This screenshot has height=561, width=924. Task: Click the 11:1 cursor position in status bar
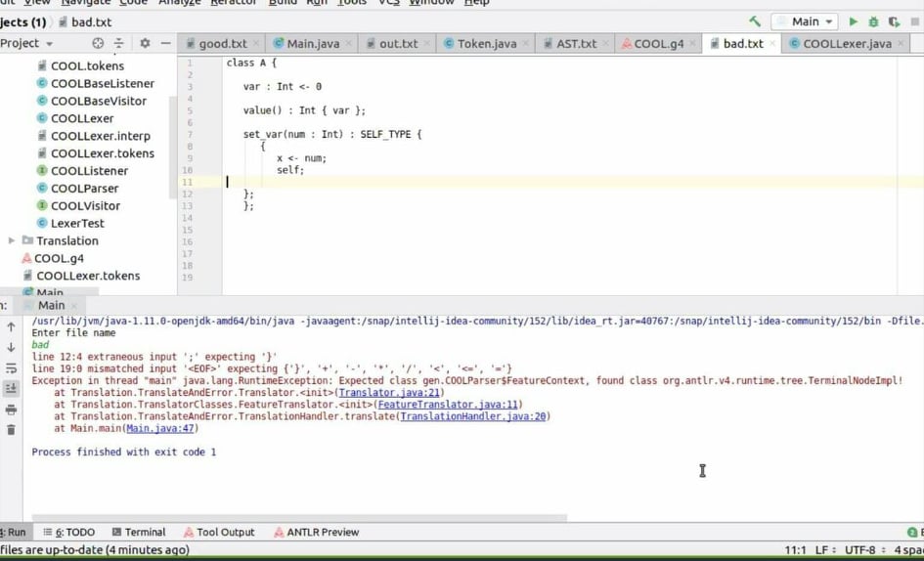tap(796, 550)
